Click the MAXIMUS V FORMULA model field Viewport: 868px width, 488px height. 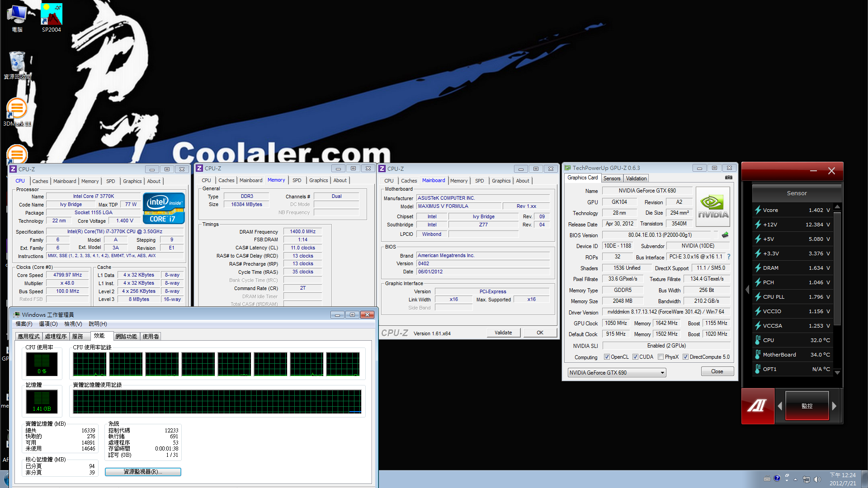[x=459, y=206]
